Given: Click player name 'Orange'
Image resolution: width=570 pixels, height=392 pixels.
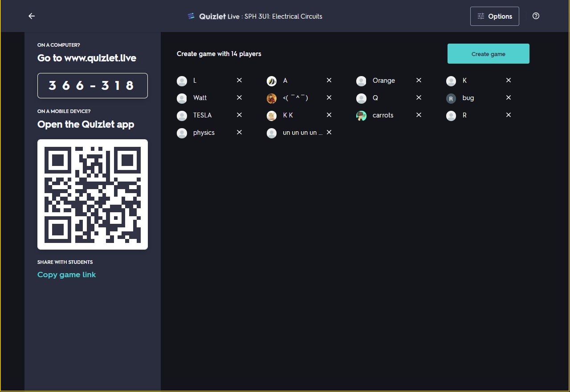Looking at the screenshot, I should click(x=384, y=81).
